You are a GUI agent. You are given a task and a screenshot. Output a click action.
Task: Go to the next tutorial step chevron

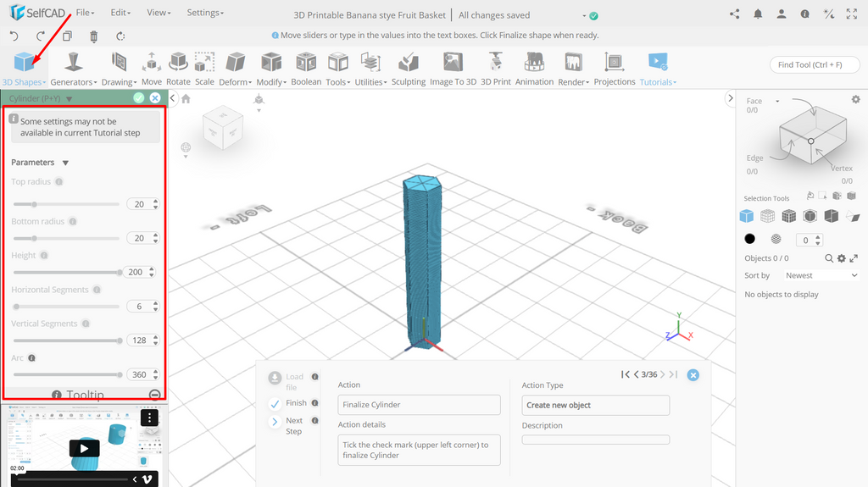click(663, 374)
